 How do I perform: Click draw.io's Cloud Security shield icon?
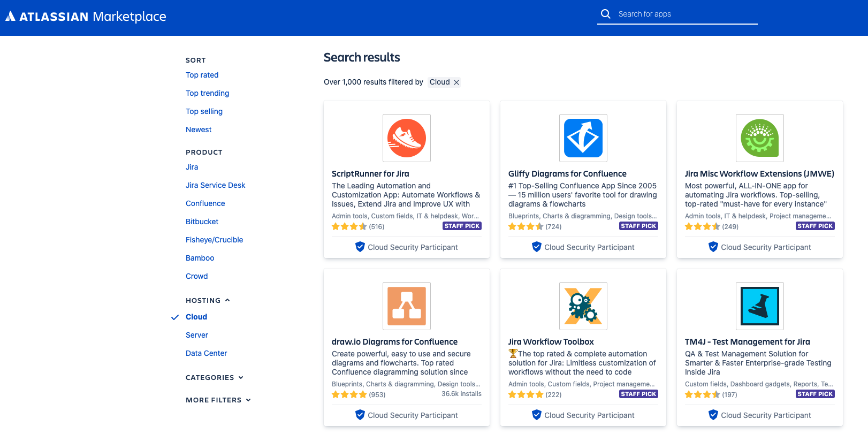coord(360,415)
